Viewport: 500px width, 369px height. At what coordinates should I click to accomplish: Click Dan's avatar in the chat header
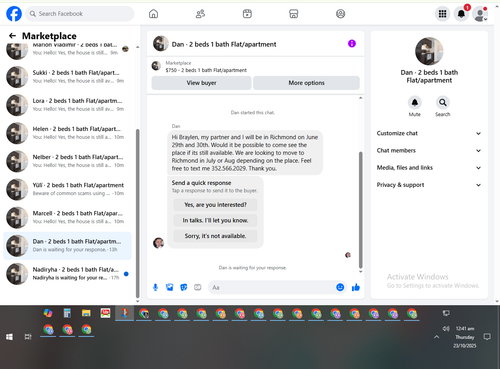160,44
